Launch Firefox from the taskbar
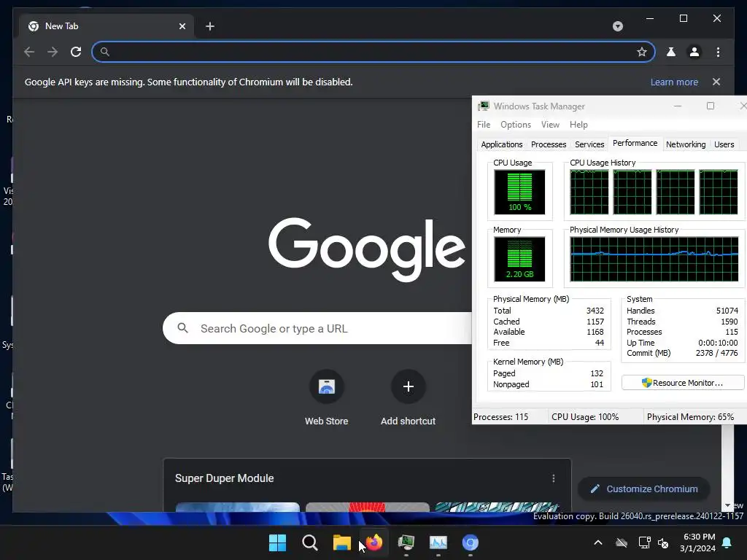The height and width of the screenshot is (560, 747). [x=374, y=542]
